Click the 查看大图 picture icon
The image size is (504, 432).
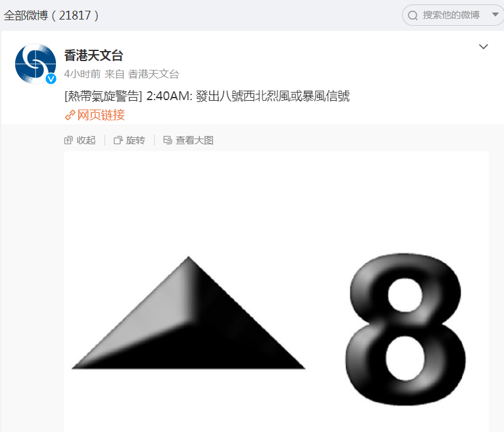pos(168,140)
